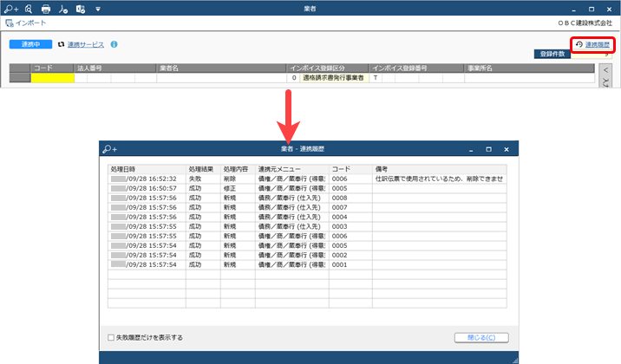Click code cell 0007 in the history list

point(350,207)
